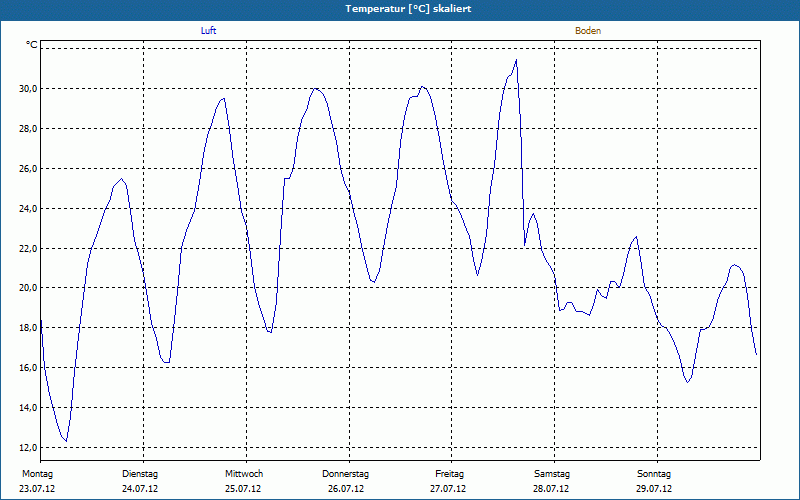Select the Donnerstag axis label
The width and height of the screenshot is (800, 500).
[x=345, y=474]
